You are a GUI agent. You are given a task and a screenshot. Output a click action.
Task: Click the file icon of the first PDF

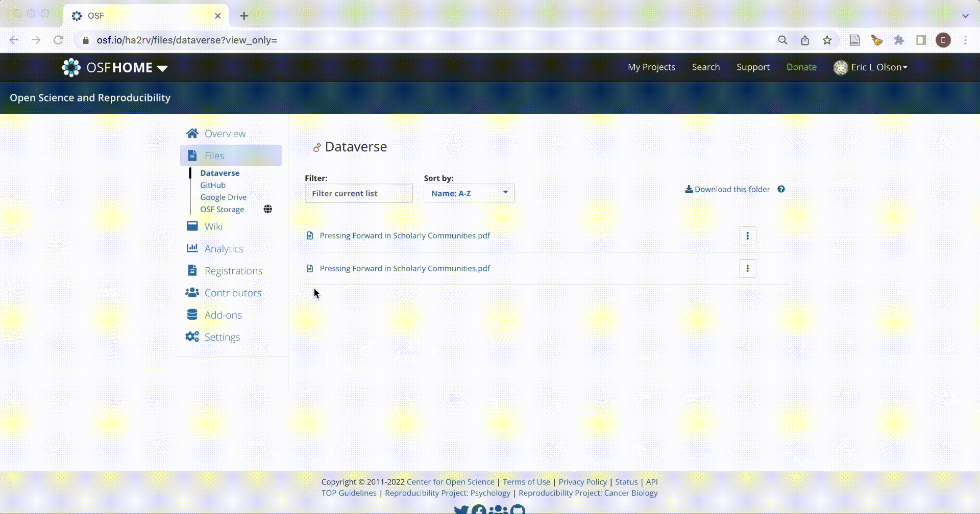coord(309,236)
